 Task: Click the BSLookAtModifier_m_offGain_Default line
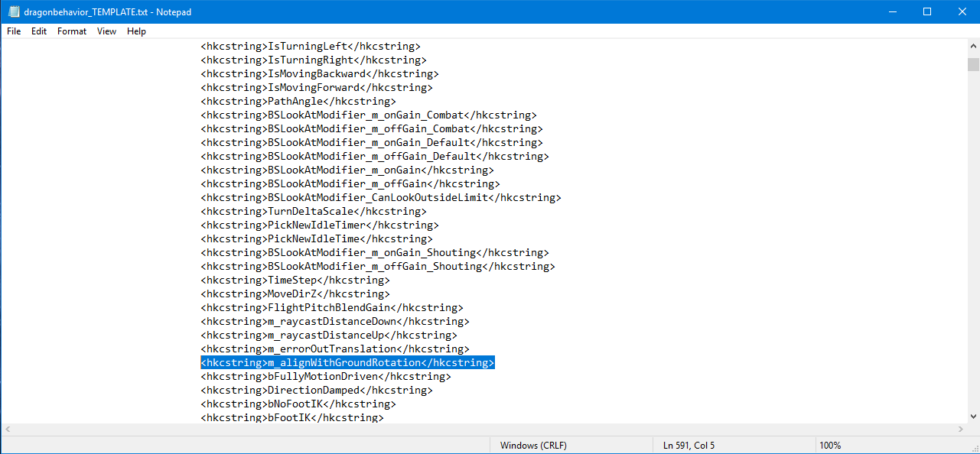375,157
